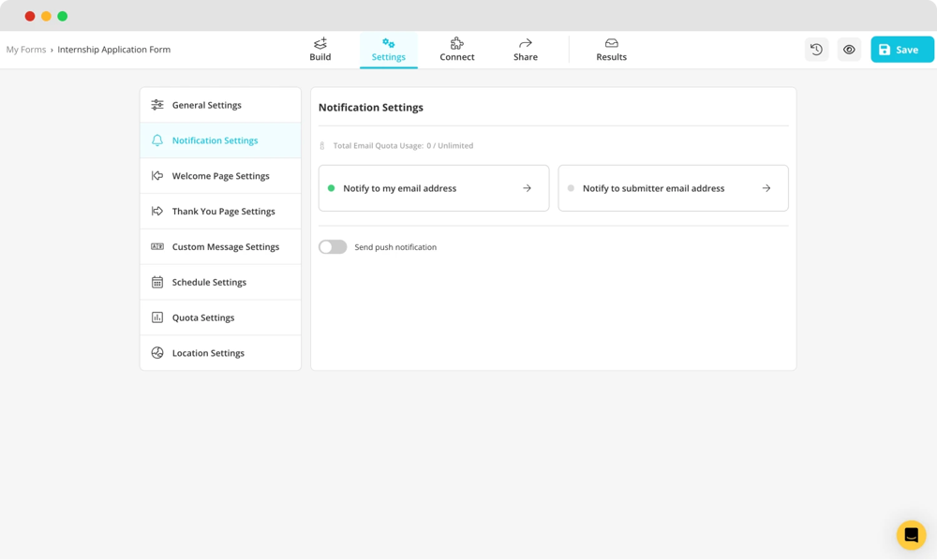Click the Save button
Screen dimensions: 937x560
click(900, 49)
